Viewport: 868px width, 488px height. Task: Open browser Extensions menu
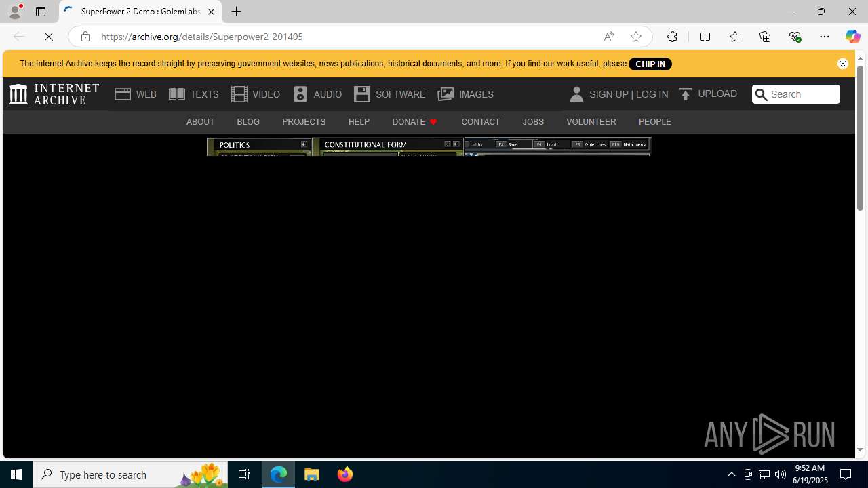pyautogui.click(x=672, y=37)
